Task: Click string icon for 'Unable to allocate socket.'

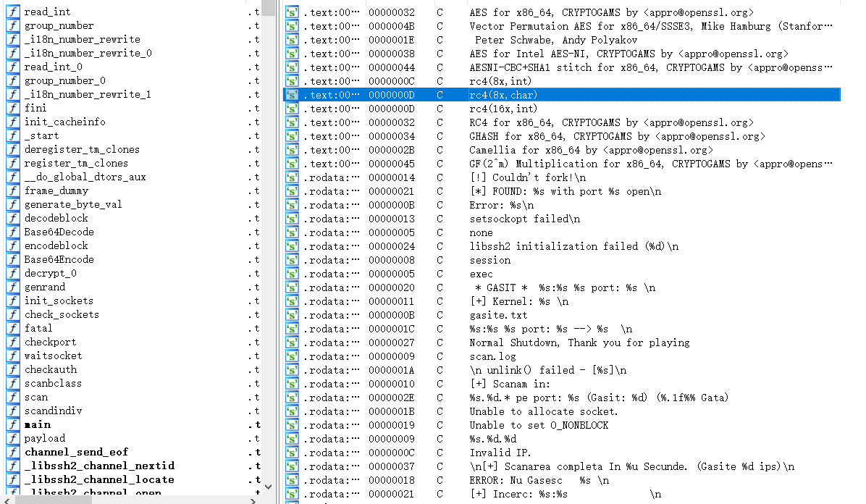Action: [292, 411]
